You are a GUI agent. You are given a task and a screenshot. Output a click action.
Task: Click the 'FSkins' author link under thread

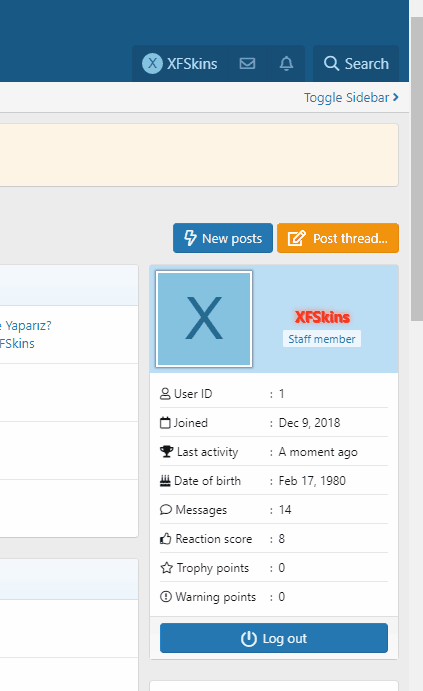pos(17,344)
